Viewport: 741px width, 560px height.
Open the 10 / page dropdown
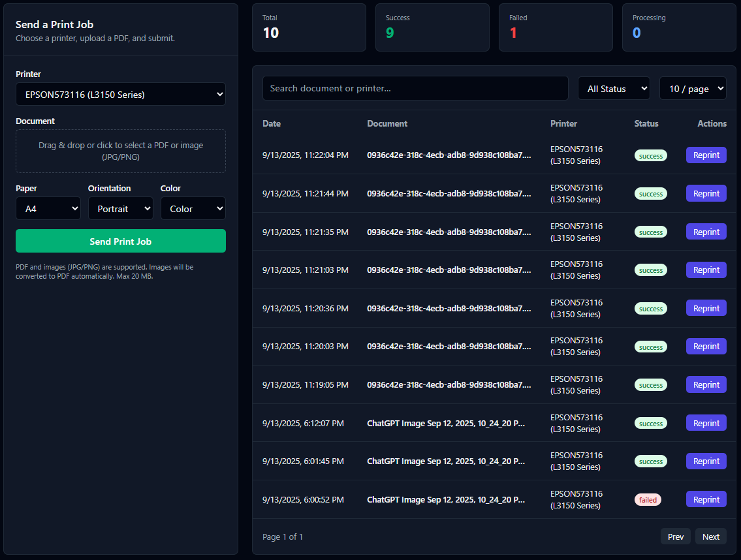693,87
